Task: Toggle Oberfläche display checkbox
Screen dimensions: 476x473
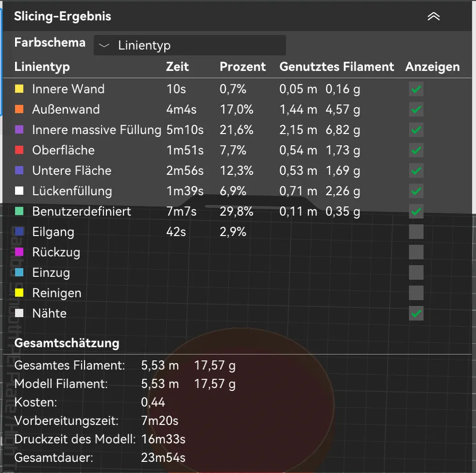Action: (x=416, y=150)
